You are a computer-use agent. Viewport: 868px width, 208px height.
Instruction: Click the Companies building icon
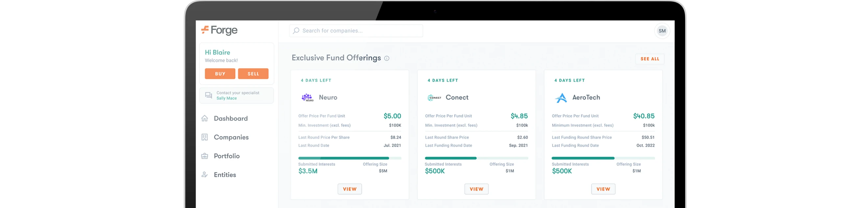(x=205, y=137)
